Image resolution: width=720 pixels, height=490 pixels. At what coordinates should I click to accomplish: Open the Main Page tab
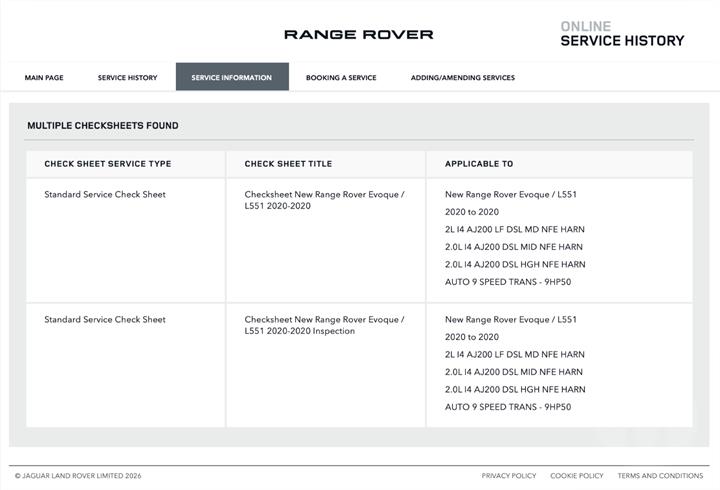(x=44, y=78)
